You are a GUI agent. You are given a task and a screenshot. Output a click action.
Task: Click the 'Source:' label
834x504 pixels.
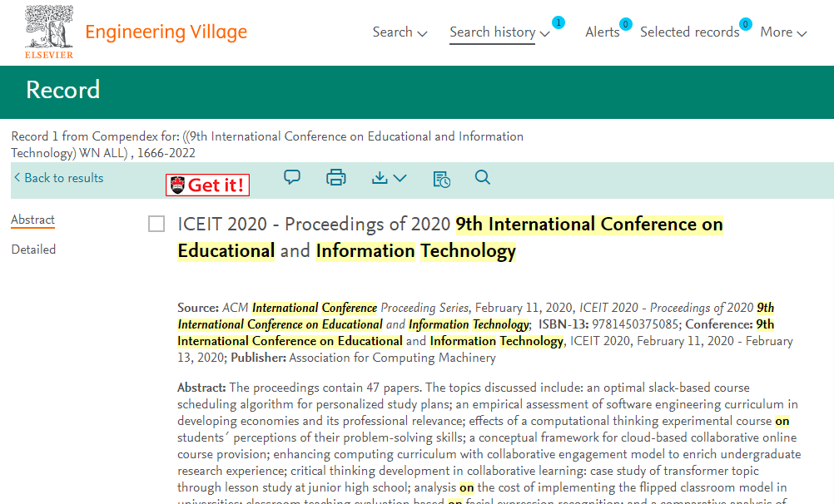[198, 308]
